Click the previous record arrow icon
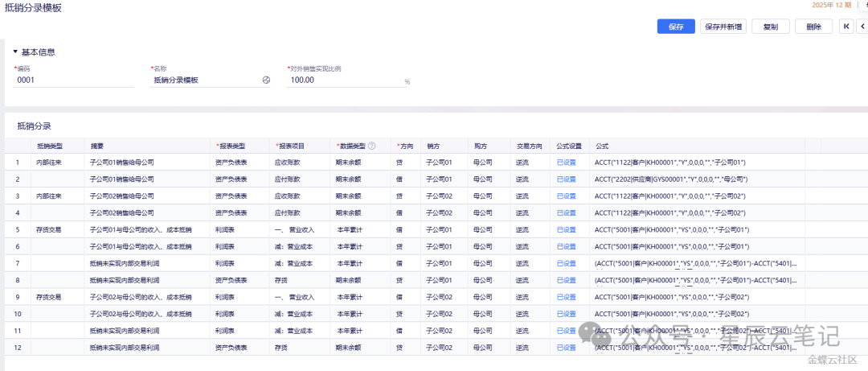The image size is (868, 371). click(863, 27)
